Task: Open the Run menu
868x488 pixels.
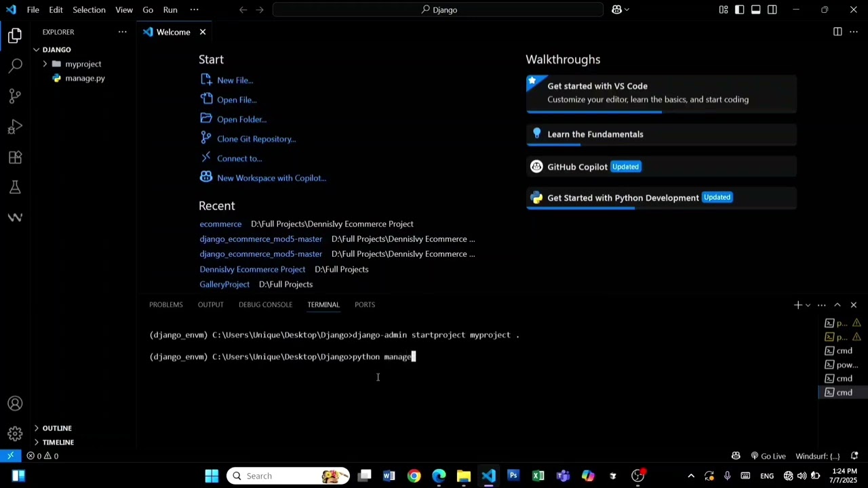Action: point(170,9)
